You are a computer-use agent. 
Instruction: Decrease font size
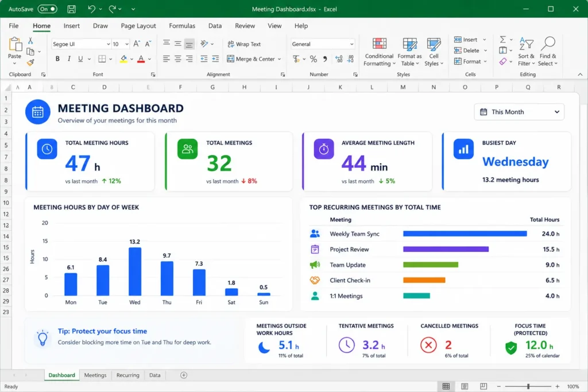[x=148, y=44]
